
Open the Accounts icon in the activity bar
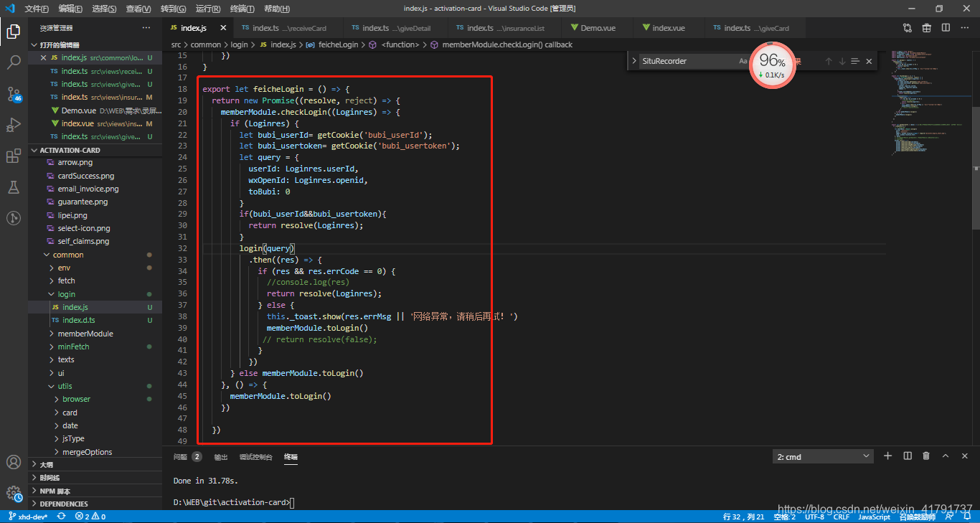pos(14,462)
